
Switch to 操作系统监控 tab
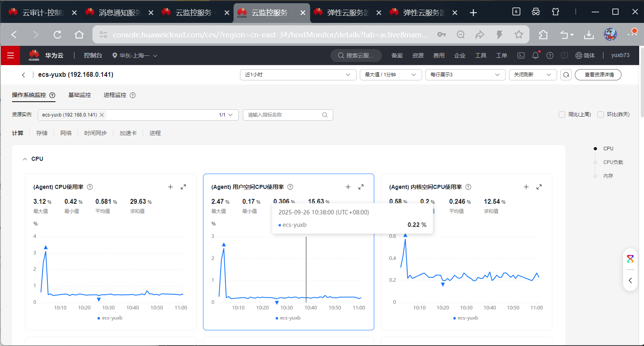[29, 95]
